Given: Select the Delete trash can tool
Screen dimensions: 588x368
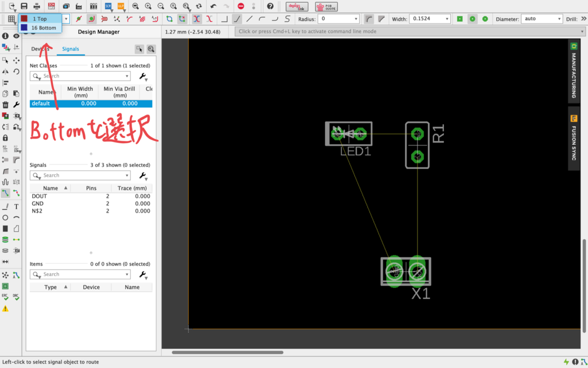Looking at the screenshot, I should click(x=5, y=105).
